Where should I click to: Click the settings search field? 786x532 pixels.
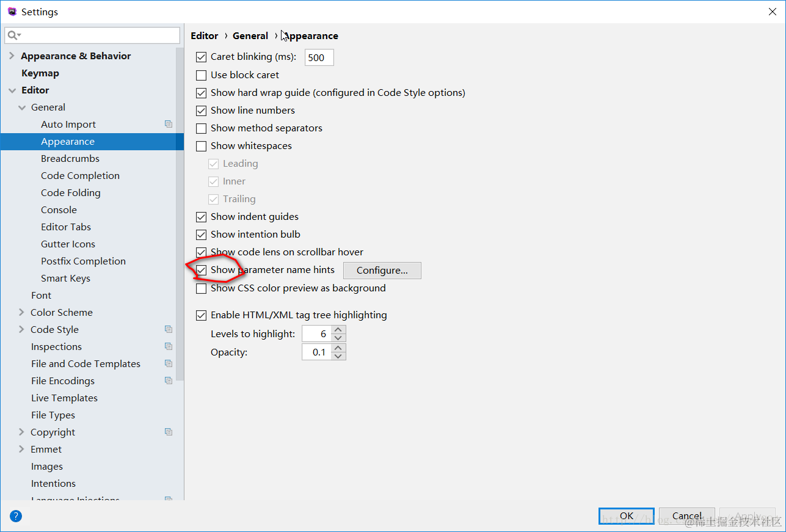pyautogui.click(x=92, y=35)
